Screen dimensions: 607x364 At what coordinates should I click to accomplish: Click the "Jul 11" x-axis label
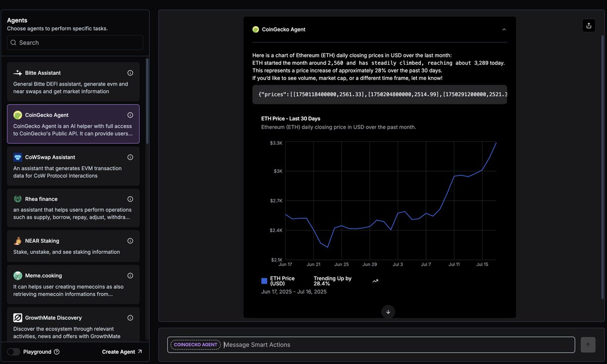(454, 264)
